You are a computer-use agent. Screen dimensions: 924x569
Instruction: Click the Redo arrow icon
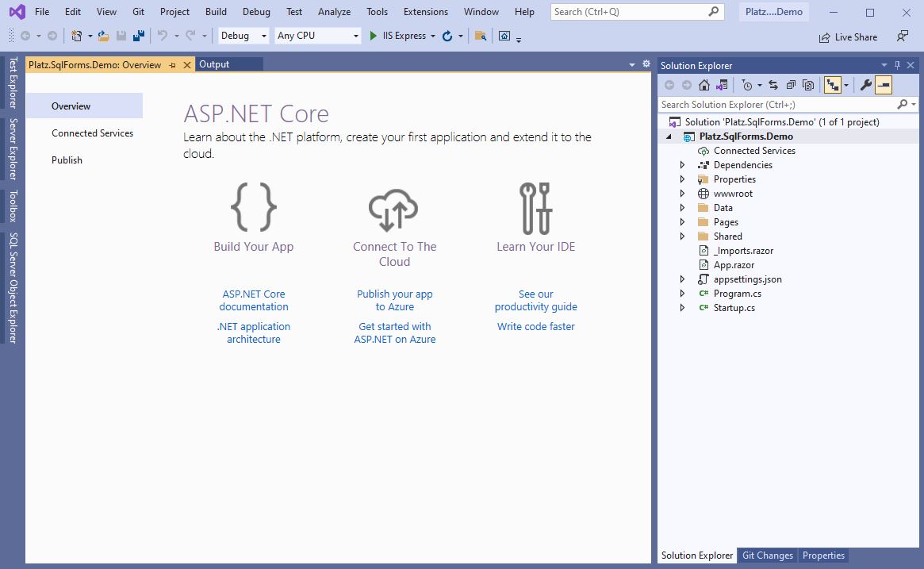[190, 36]
